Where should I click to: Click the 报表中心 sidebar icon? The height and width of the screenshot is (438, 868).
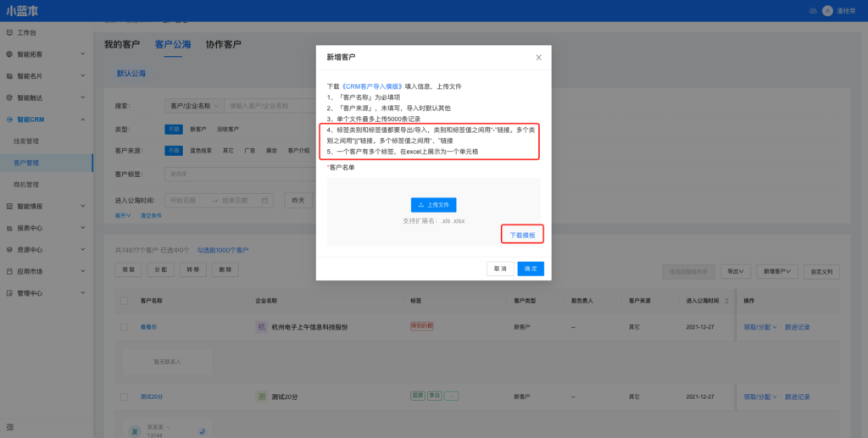pos(9,228)
